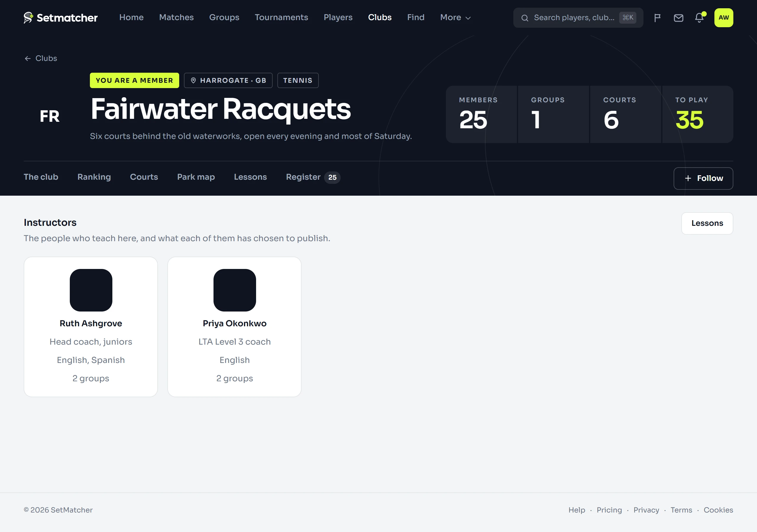Open the messages envelope icon
757x532 pixels.
pyautogui.click(x=678, y=18)
